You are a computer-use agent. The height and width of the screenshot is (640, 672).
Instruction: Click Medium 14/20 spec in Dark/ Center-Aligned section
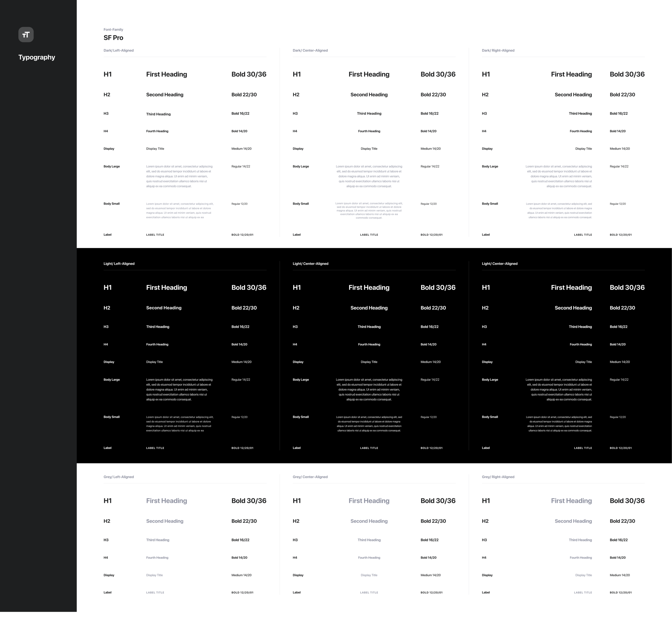point(431,149)
